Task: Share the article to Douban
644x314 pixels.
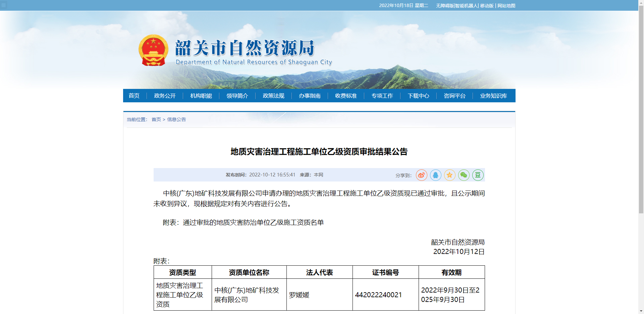Action: (478, 175)
